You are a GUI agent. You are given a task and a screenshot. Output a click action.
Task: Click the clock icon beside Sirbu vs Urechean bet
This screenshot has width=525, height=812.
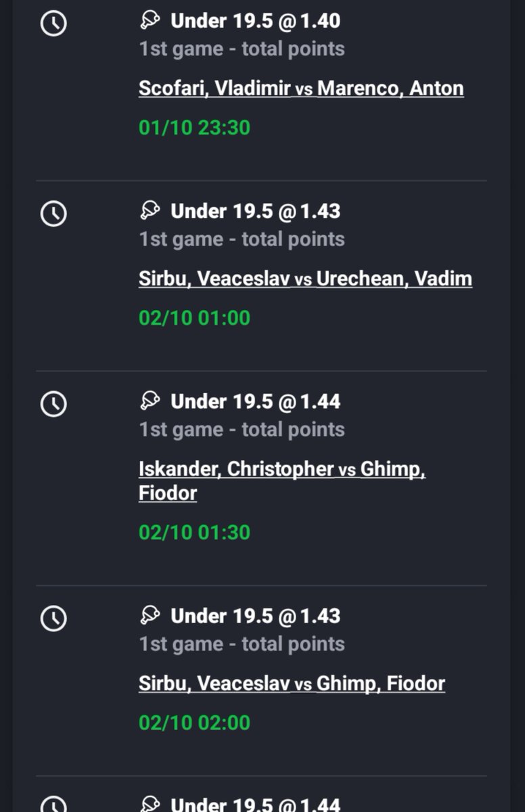coord(53,214)
